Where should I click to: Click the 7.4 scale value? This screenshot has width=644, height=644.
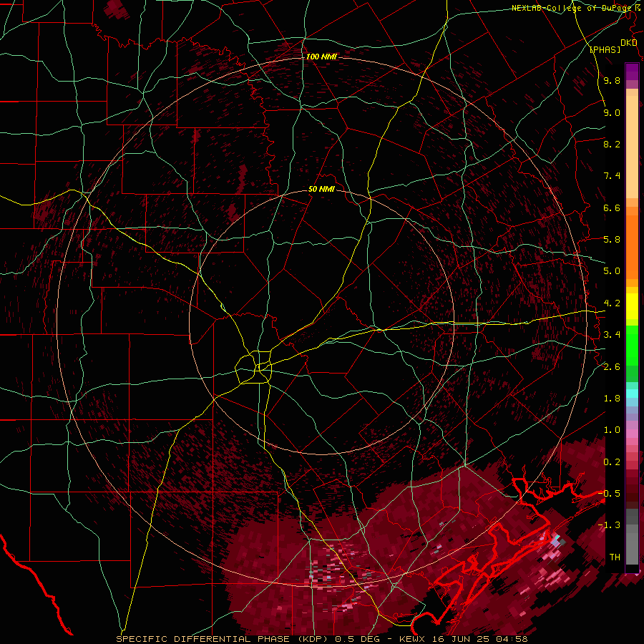click(x=612, y=176)
